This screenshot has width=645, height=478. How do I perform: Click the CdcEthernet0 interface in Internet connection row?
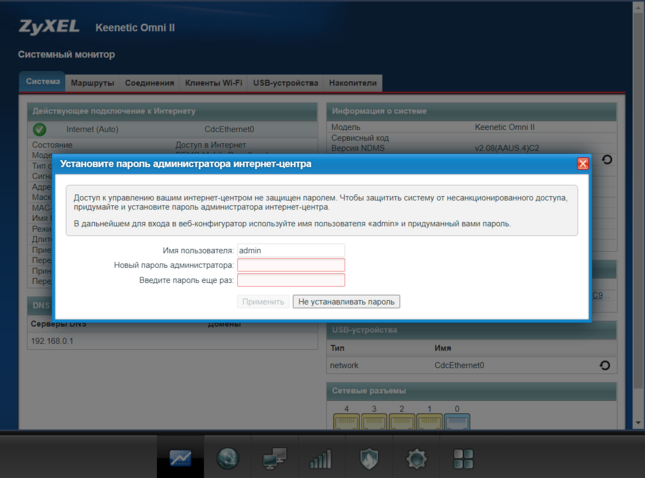coord(229,129)
